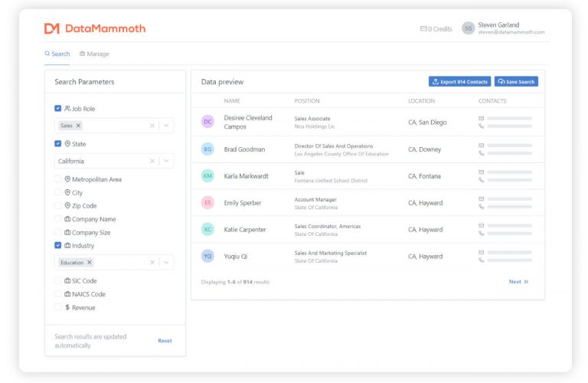Click the DC avatar for Desiree Cleveland Campos
The height and width of the screenshot is (383, 588).
click(x=207, y=122)
